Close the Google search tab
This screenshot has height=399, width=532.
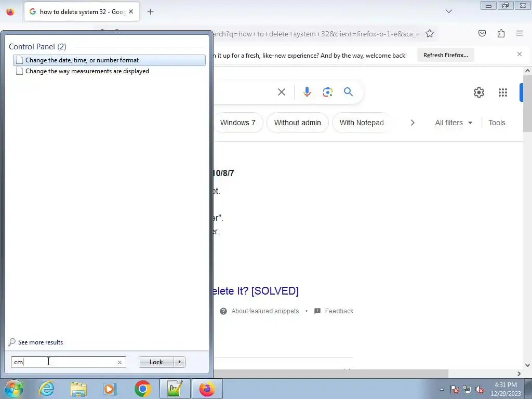click(x=131, y=11)
